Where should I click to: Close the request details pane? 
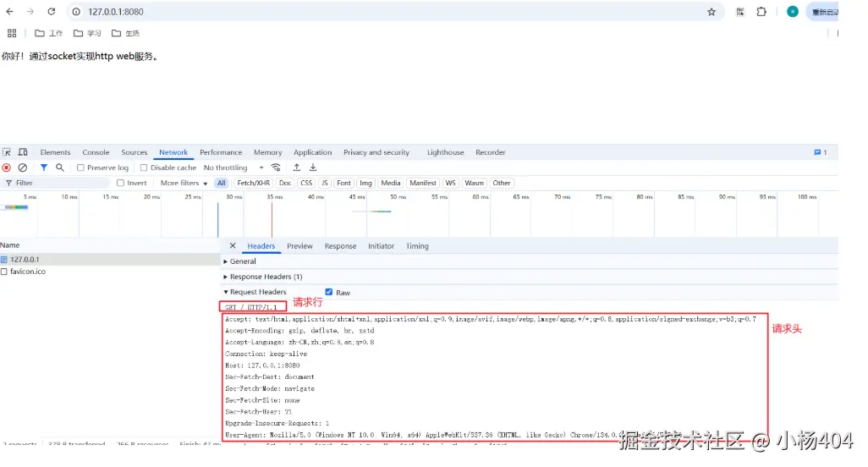[233, 245]
